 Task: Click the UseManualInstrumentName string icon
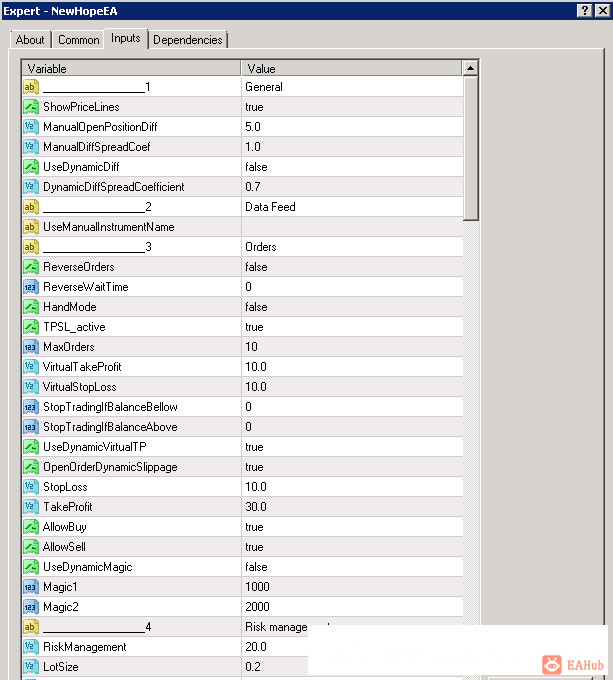coord(31,227)
